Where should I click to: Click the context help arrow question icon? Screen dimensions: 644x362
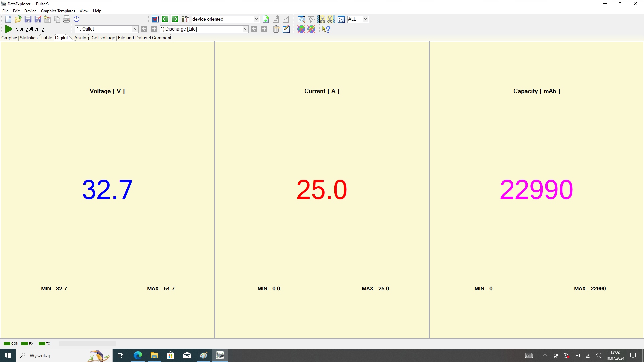coord(326,29)
